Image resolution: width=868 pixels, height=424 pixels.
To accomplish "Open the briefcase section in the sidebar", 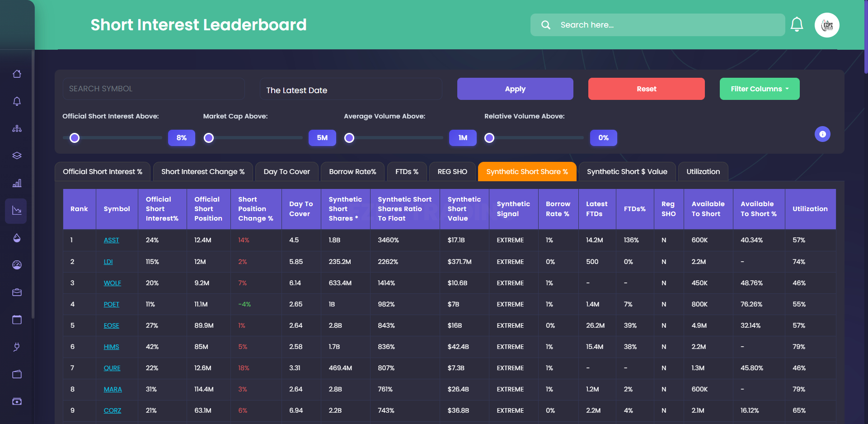I will pos(17,292).
